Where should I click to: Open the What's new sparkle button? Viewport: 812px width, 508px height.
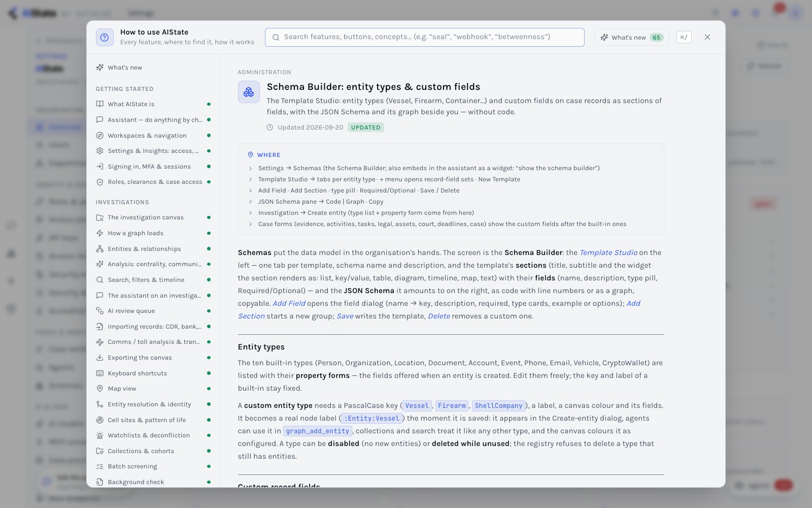click(632, 37)
